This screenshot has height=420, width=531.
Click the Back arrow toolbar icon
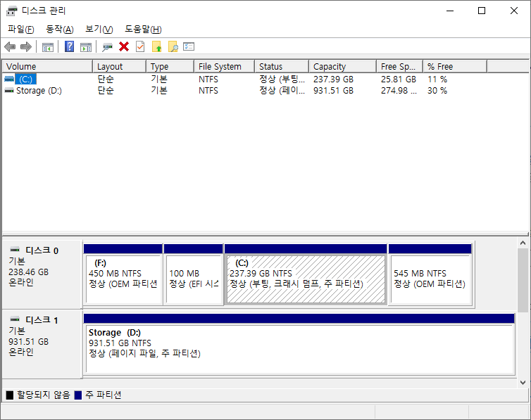10,46
